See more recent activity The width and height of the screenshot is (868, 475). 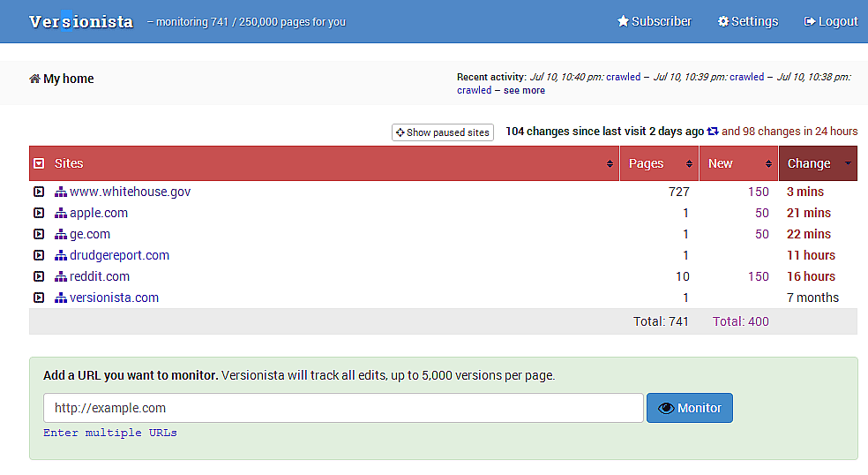point(524,90)
